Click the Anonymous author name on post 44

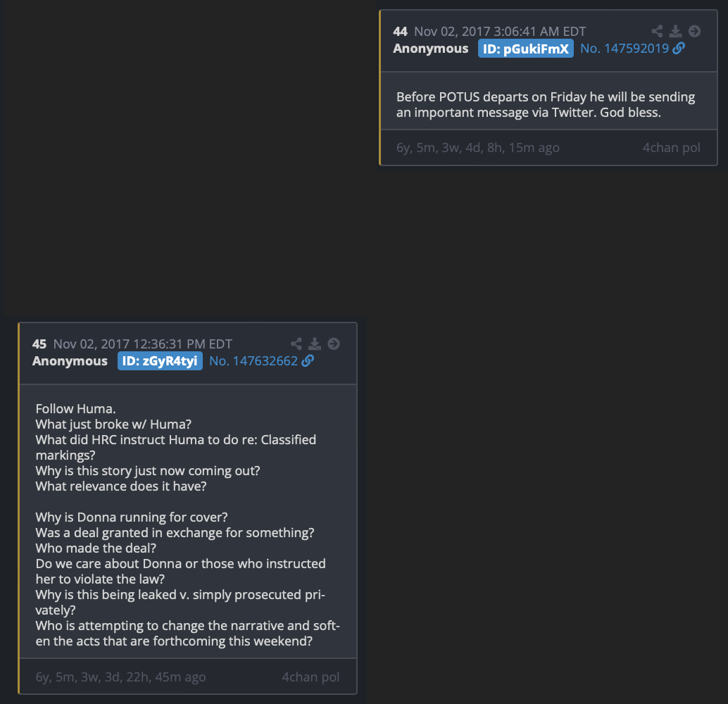[431, 49]
